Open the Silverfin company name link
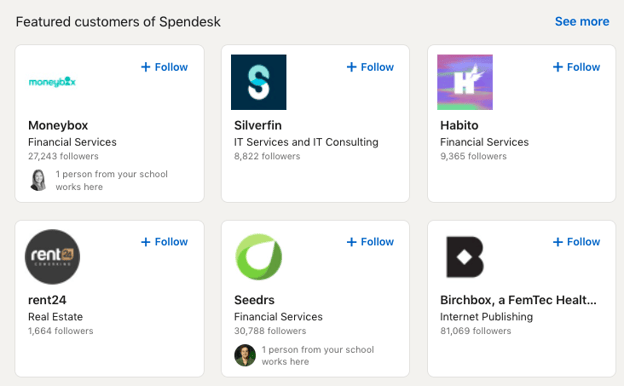The width and height of the screenshot is (624, 386). click(258, 125)
